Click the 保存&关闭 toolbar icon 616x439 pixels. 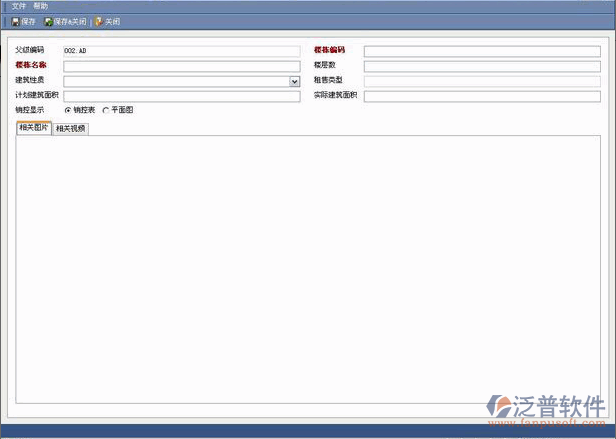click(x=48, y=22)
